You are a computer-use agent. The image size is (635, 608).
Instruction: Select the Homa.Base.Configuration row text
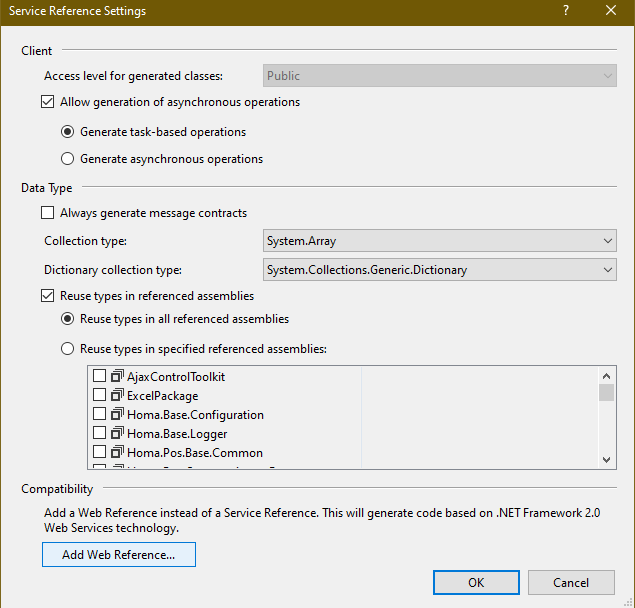click(195, 415)
